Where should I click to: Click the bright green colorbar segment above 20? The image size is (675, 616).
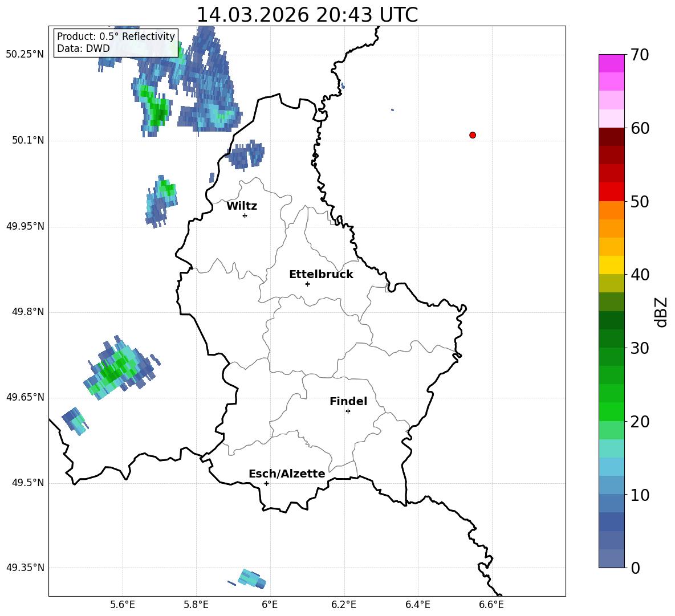click(611, 411)
